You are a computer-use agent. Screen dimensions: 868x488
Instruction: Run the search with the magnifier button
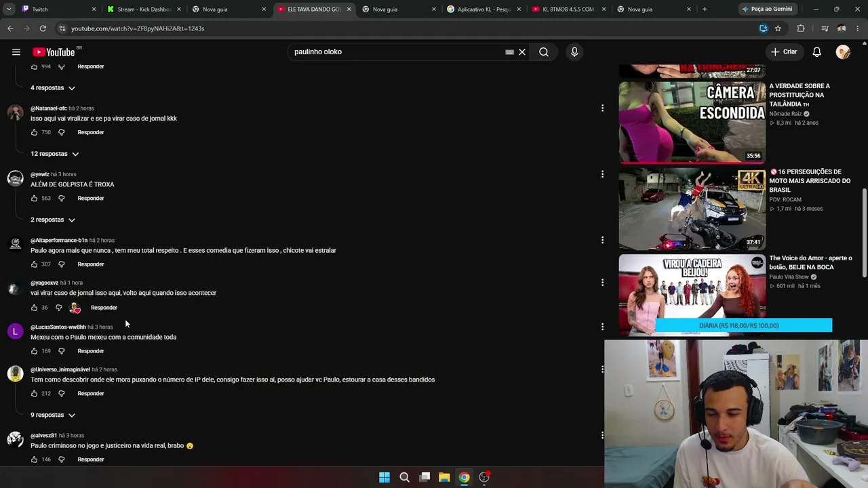pos(544,52)
